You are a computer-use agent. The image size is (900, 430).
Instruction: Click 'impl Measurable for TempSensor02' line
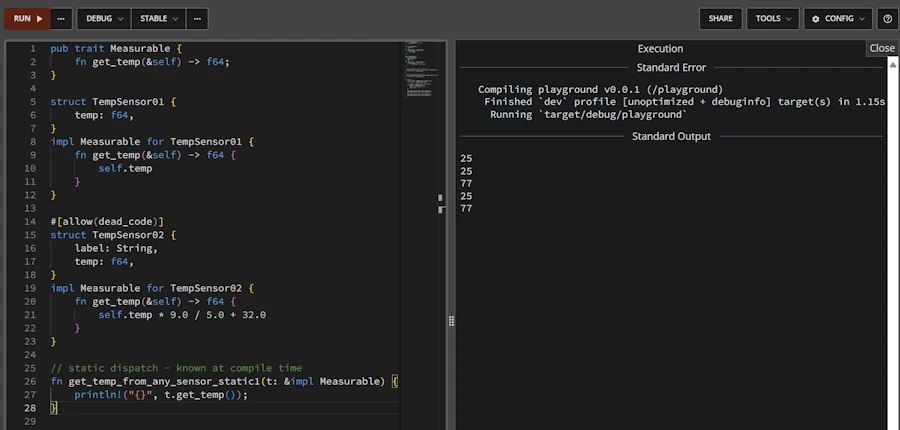click(x=152, y=288)
